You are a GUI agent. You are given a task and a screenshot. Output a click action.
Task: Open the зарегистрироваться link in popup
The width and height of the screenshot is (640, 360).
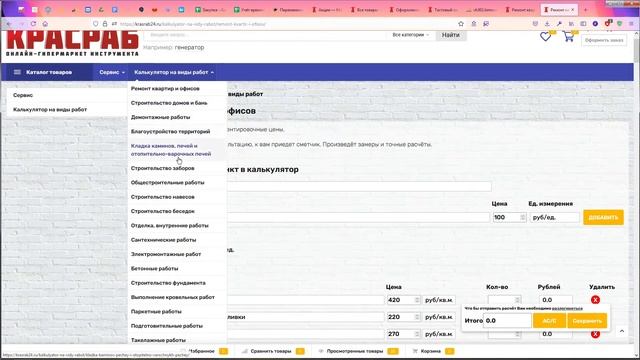point(567,309)
